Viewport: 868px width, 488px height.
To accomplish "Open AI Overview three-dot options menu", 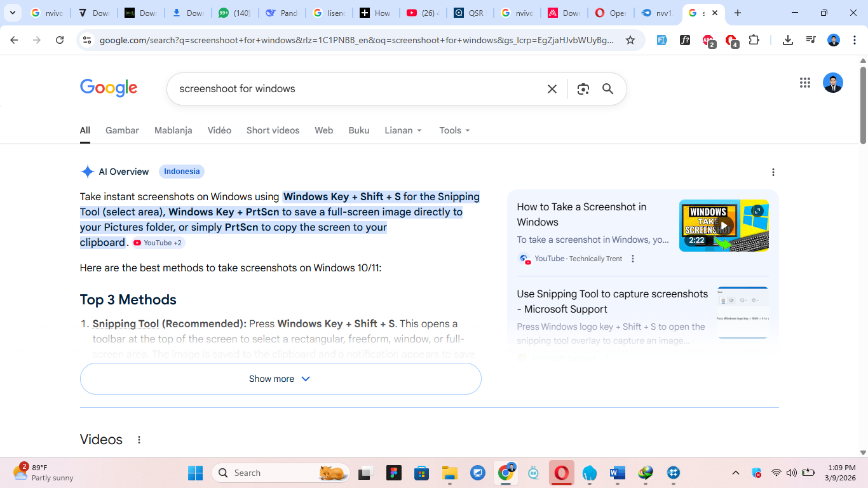I will pos(773,172).
